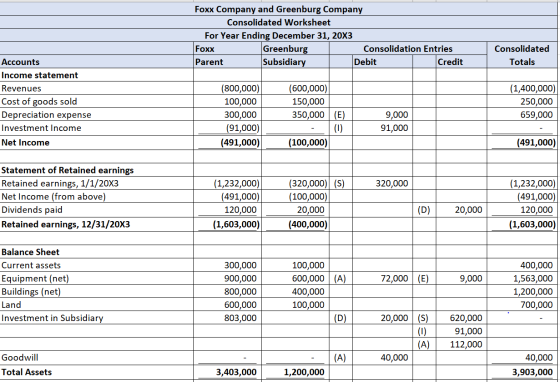Click the 'Buildings (net)' row label
Screen dimensions: 560x382
pyautogui.click(x=31, y=292)
